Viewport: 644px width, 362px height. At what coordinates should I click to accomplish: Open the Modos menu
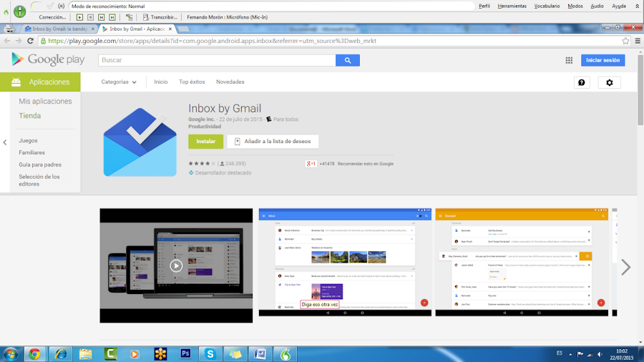point(575,6)
